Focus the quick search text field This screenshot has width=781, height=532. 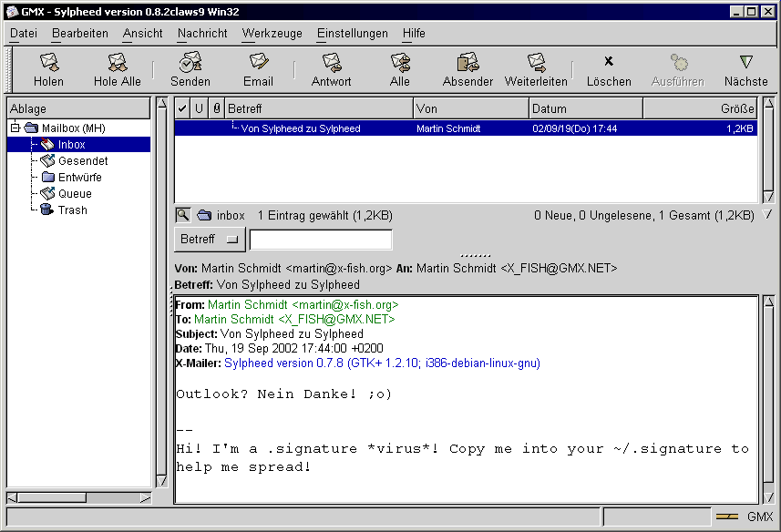[x=321, y=240]
